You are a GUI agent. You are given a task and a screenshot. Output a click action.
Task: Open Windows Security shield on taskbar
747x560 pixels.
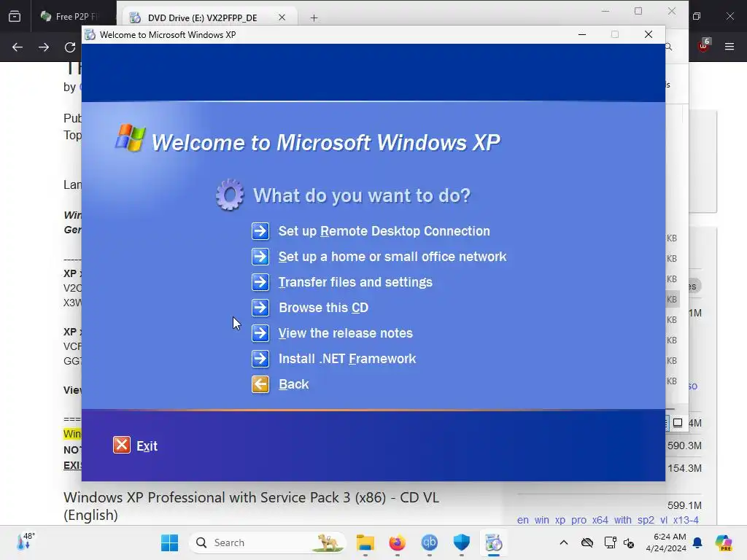pos(461,542)
